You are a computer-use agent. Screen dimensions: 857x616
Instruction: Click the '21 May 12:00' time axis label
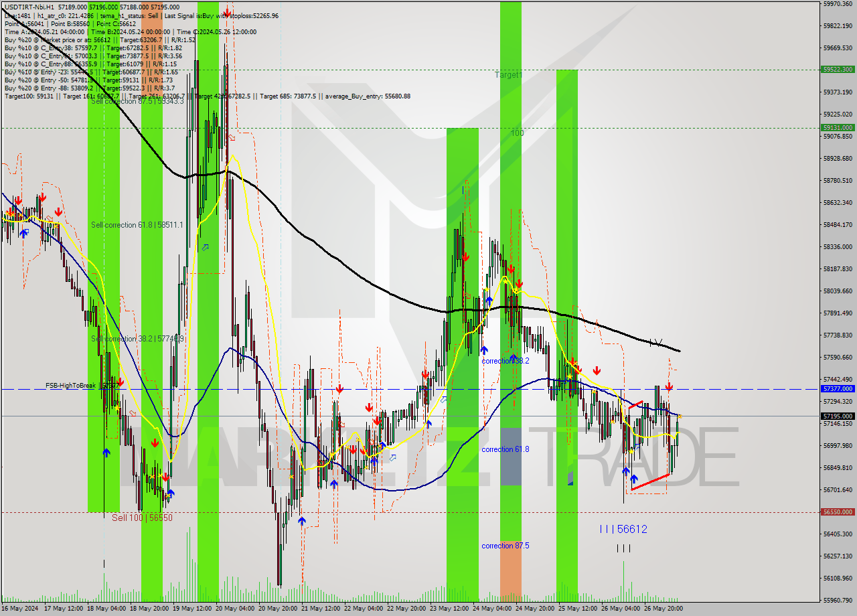pyautogui.click(x=321, y=608)
